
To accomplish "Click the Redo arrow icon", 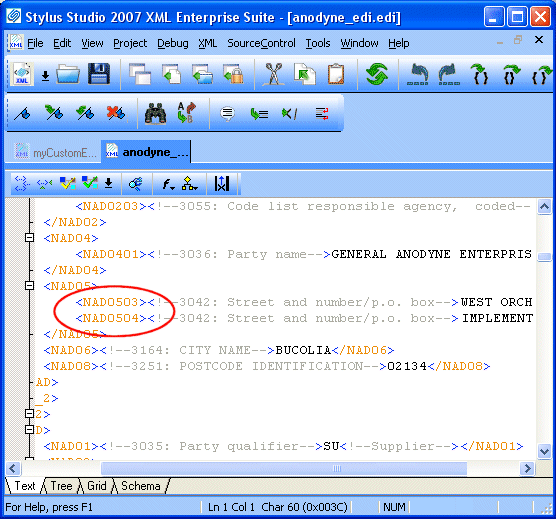I will click(449, 74).
